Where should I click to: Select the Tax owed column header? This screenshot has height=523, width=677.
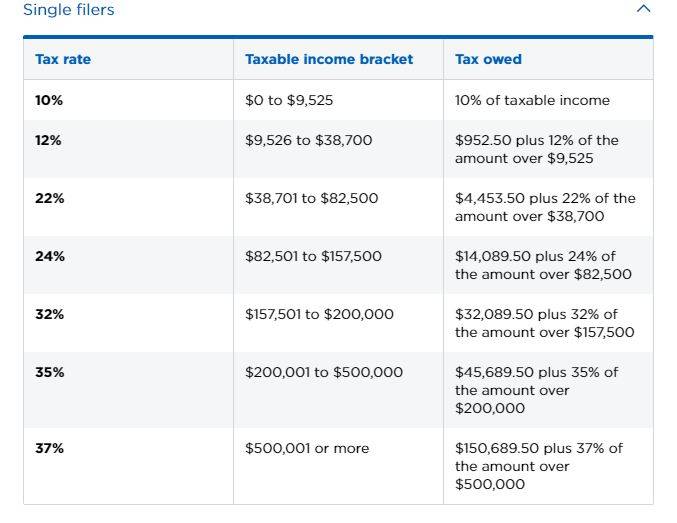[488, 59]
